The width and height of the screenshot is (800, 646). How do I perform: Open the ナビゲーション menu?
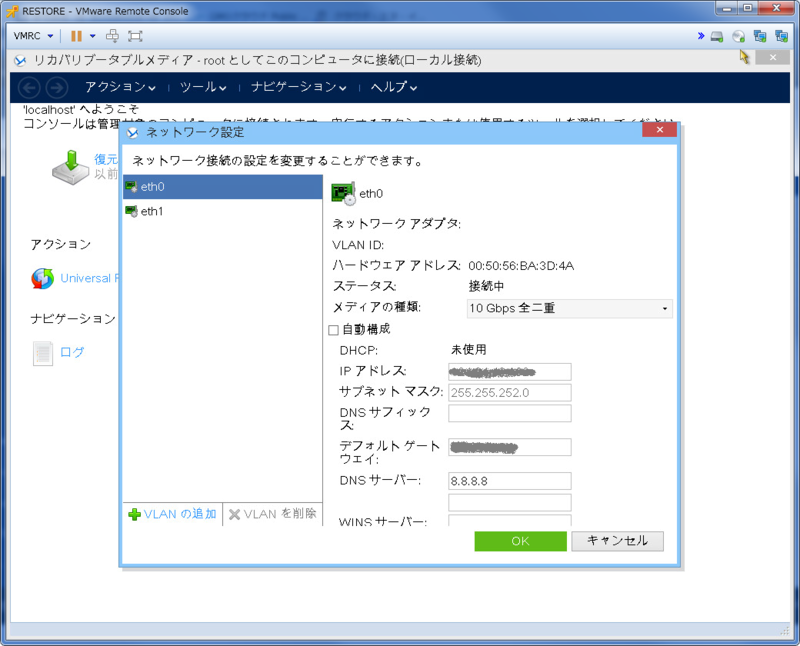pyautogui.click(x=299, y=87)
